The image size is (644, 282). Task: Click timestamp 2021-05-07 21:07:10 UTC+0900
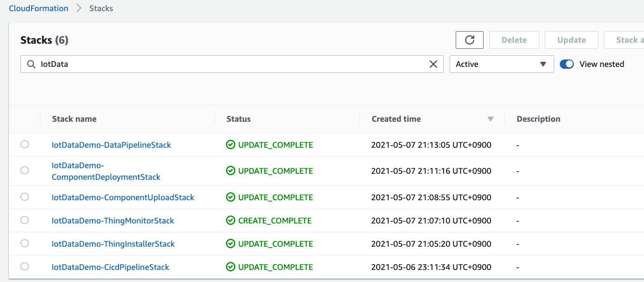click(x=431, y=221)
